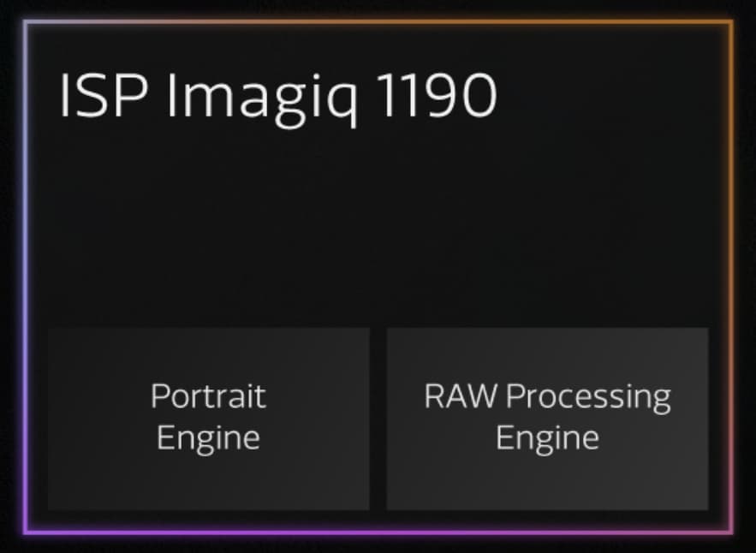Select the RAW Processing Engine box

click(547, 419)
